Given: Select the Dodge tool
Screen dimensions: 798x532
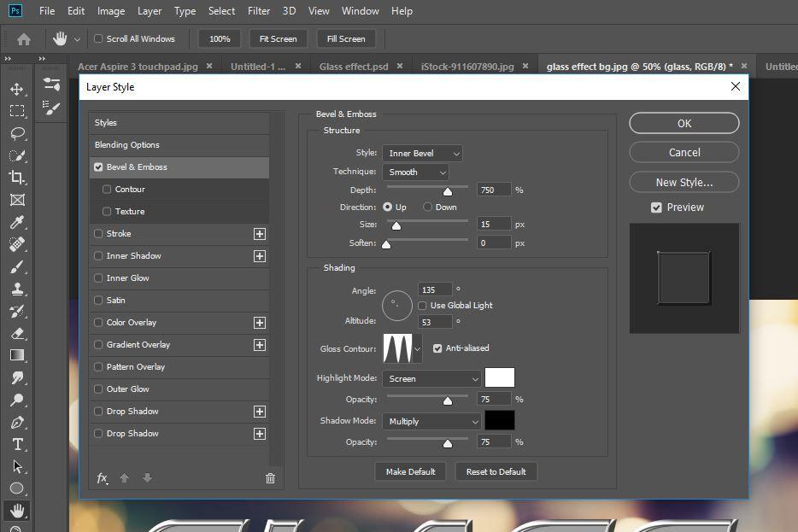Looking at the screenshot, I should pyautogui.click(x=17, y=400).
